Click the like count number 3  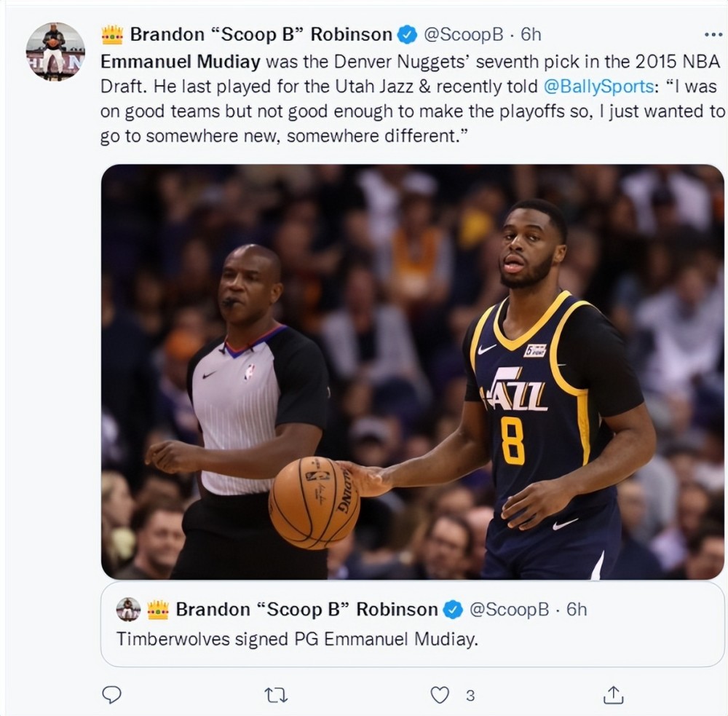(x=470, y=696)
